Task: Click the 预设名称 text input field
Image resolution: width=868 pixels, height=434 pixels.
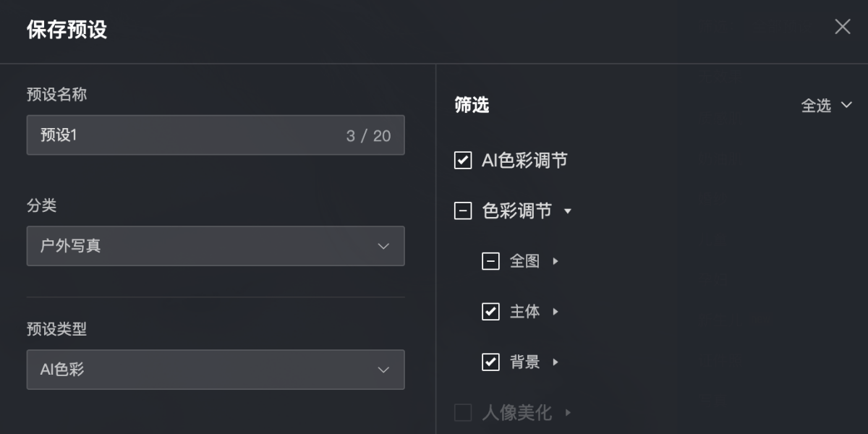Action: pos(188,135)
